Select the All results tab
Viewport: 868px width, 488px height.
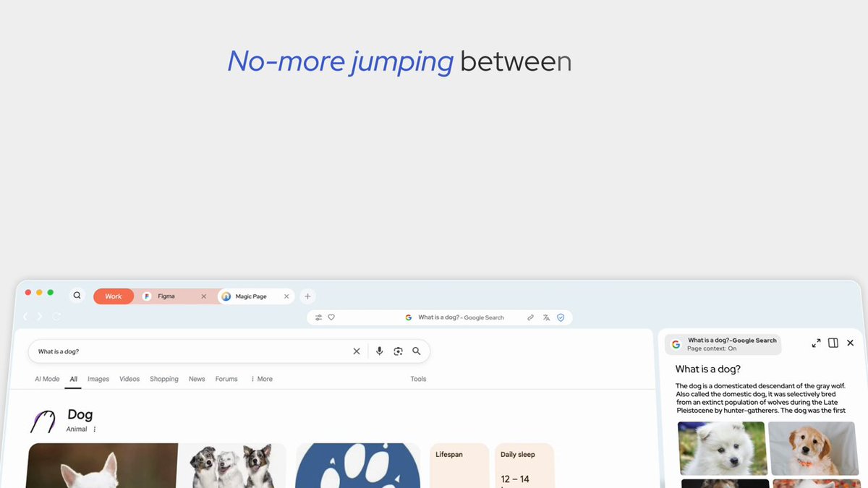pyautogui.click(x=73, y=379)
